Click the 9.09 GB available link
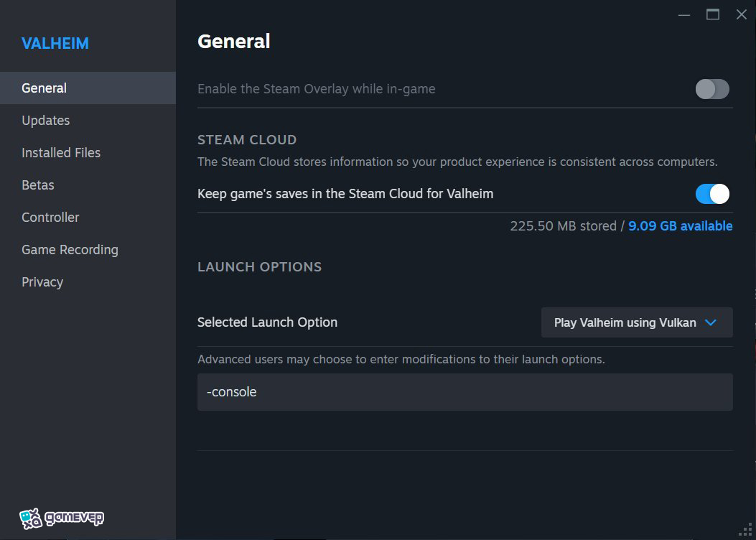The image size is (756, 540). point(681,225)
